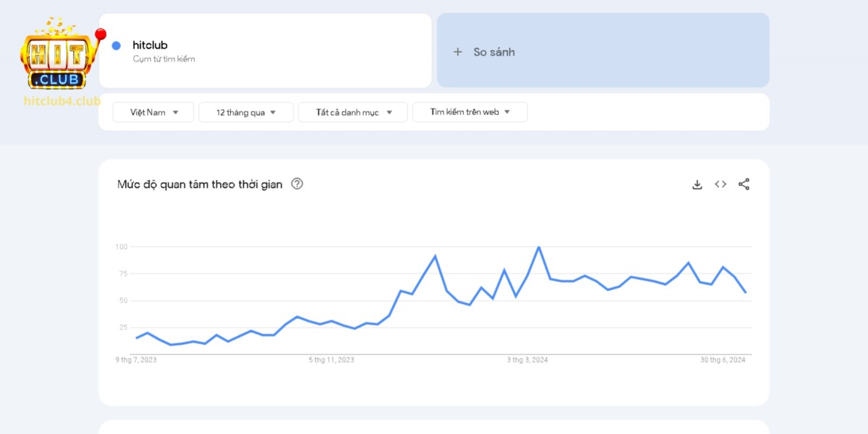Click the plus icon in So sánh box

[457, 51]
